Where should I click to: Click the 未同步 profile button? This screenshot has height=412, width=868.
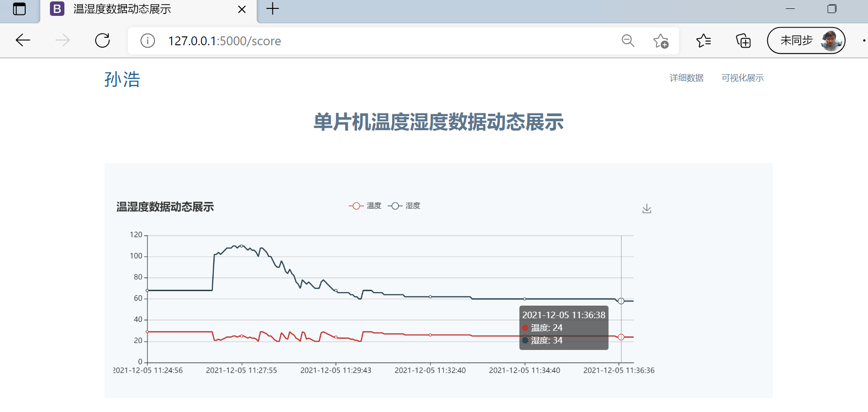tap(806, 41)
